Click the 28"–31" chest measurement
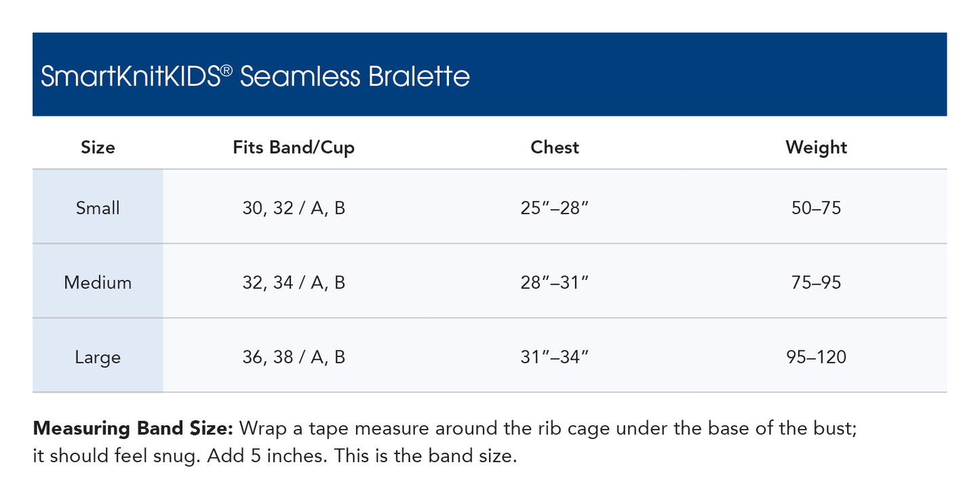Image resolution: width=980 pixels, height=496 pixels. pyautogui.click(x=555, y=282)
